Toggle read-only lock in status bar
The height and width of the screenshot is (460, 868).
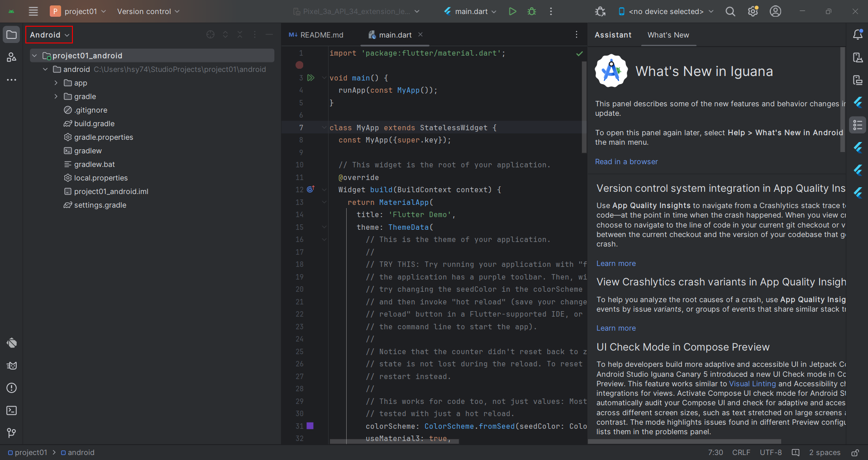[x=855, y=452]
